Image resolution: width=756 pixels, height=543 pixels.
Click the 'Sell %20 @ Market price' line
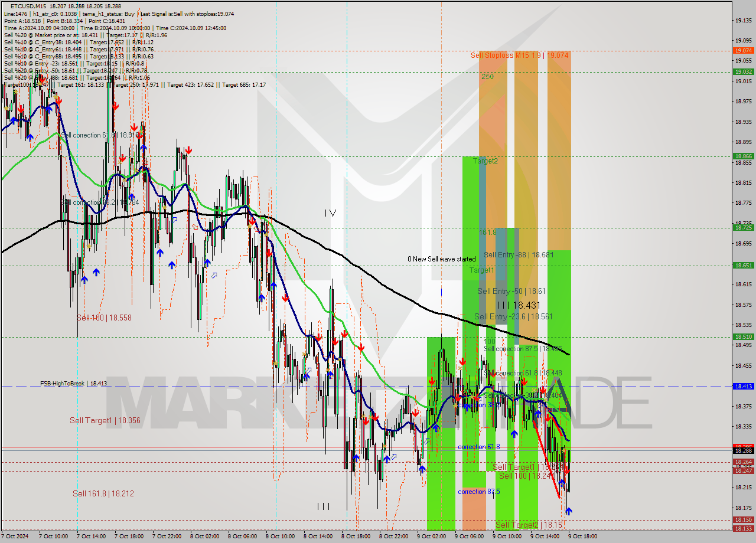pos(85,35)
